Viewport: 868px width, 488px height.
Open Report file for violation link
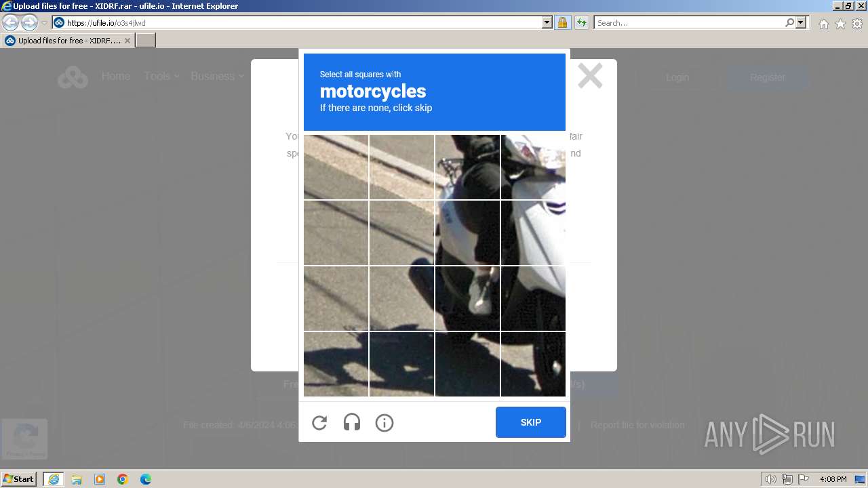[637, 425]
